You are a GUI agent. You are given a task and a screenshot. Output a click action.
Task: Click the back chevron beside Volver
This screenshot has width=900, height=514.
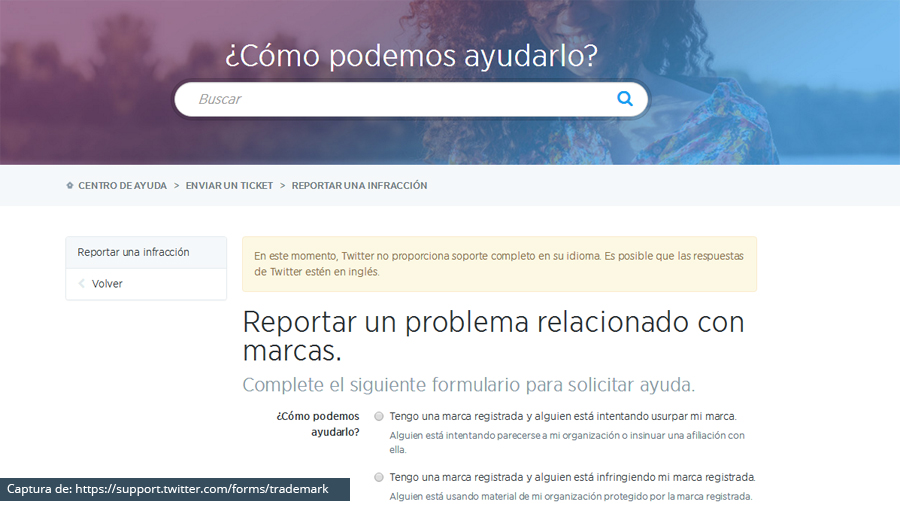(x=82, y=283)
